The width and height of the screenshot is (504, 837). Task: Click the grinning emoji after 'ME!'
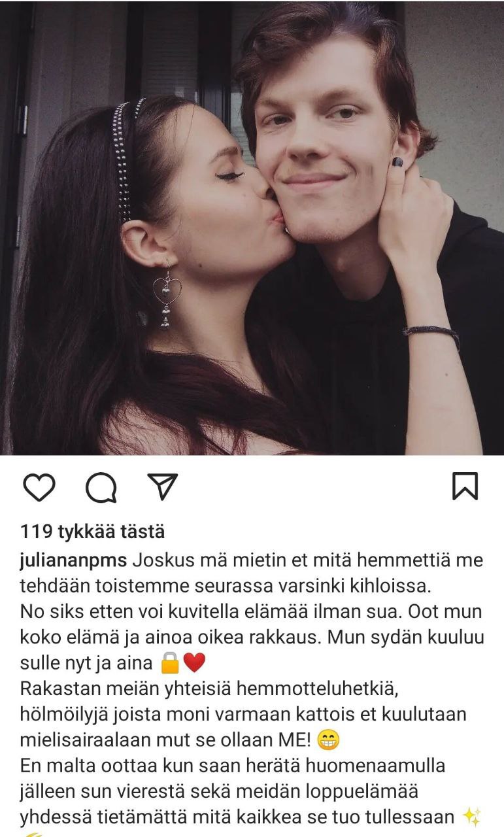click(328, 741)
